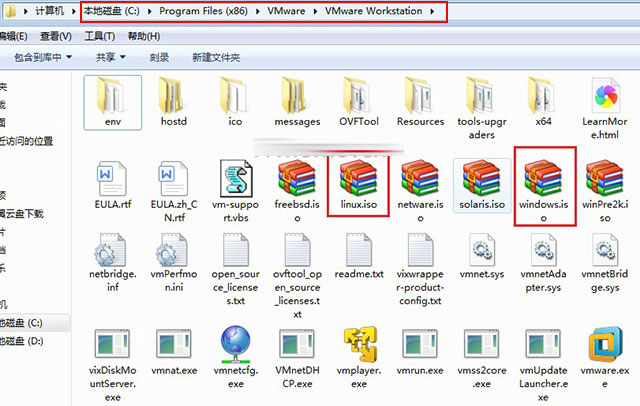Open the messages folder
The width and height of the screenshot is (640, 406).
(297, 102)
